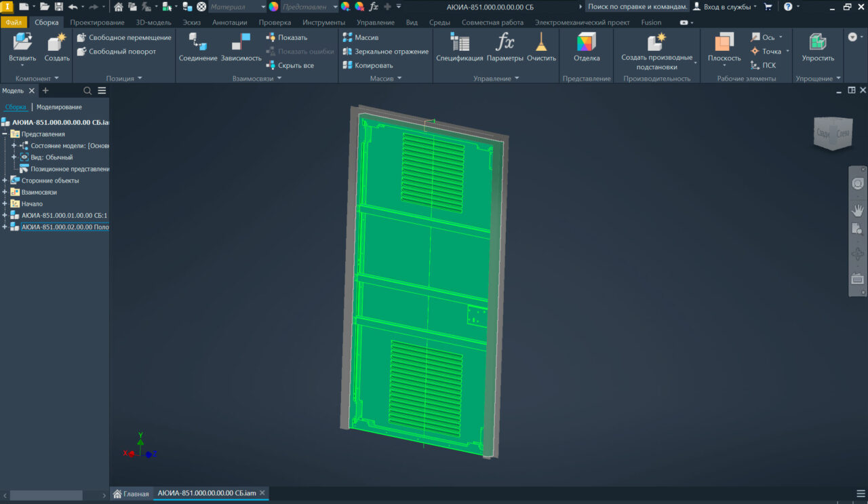This screenshot has height=504, width=868.
Task: Expand the Представления tree node
Action: click(5, 134)
